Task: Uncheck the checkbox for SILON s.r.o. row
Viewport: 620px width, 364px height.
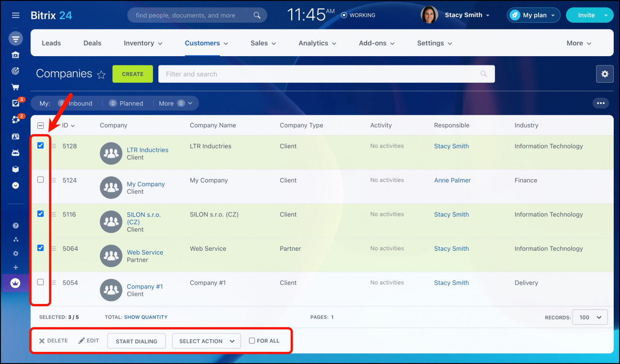Action: coord(41,213)
